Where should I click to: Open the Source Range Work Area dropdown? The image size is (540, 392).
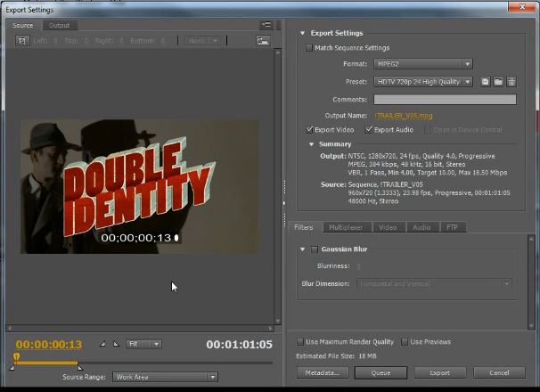165,377
